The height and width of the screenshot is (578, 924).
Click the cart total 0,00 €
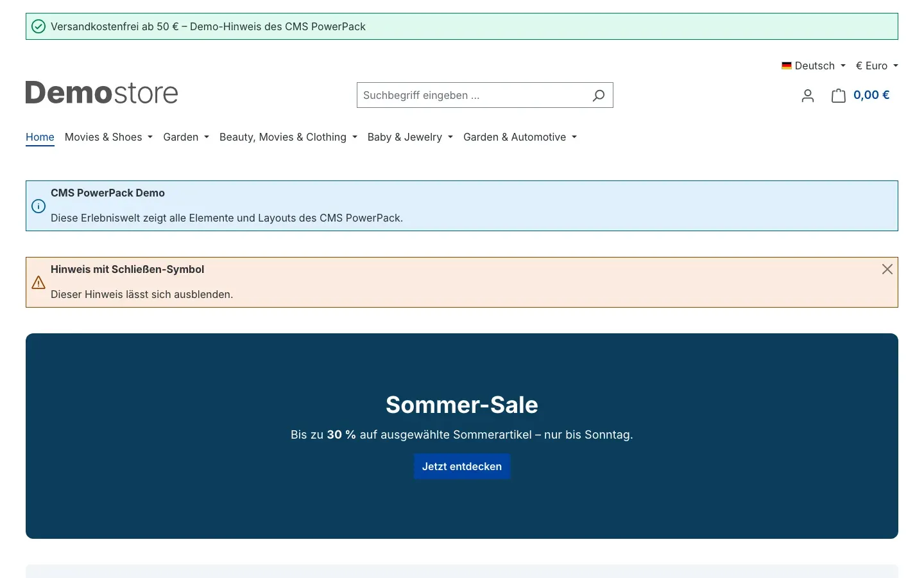point(871,95)
